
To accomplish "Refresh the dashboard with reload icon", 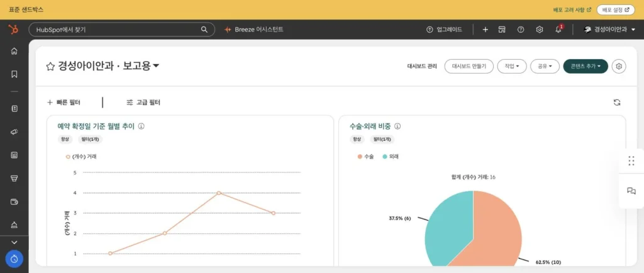I will pyautogui.click(x=617, y=103).
